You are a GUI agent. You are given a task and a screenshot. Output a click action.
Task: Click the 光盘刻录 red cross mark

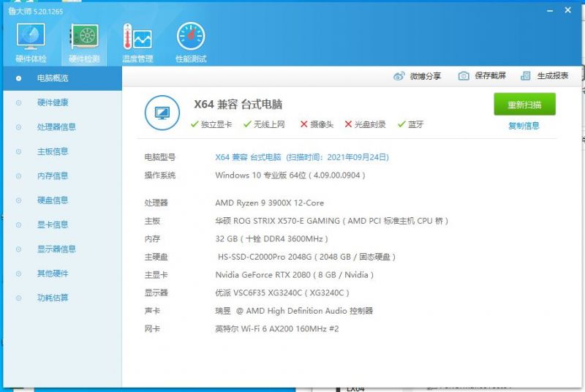[348, 124]
